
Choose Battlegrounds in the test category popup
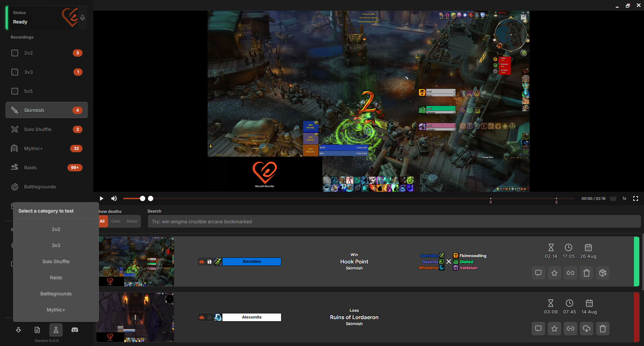pyautogui.click(x=56, y=294)
